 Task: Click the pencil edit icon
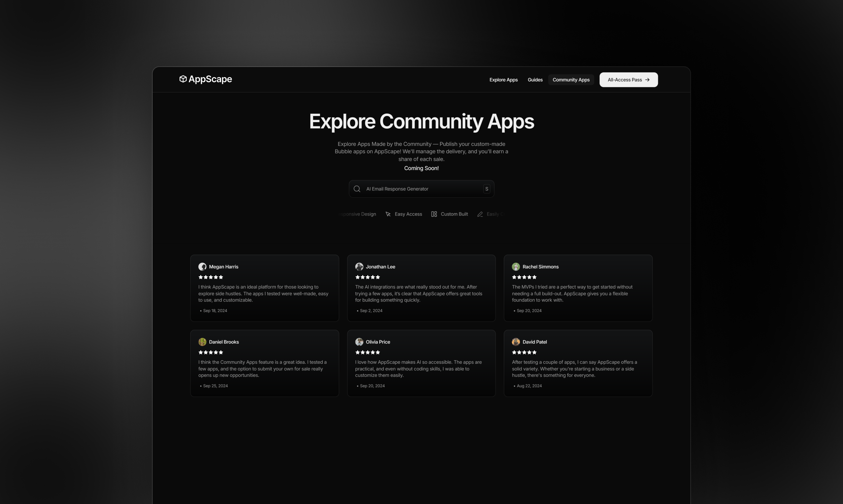coord(480,214)
